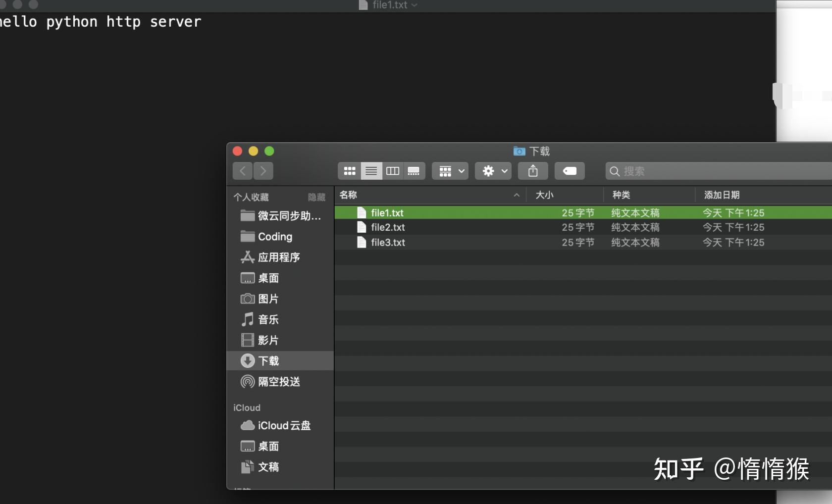Open the file1.txt title dropdown chevron
Viewport: 832px width, 504px height.
[414, 5]
